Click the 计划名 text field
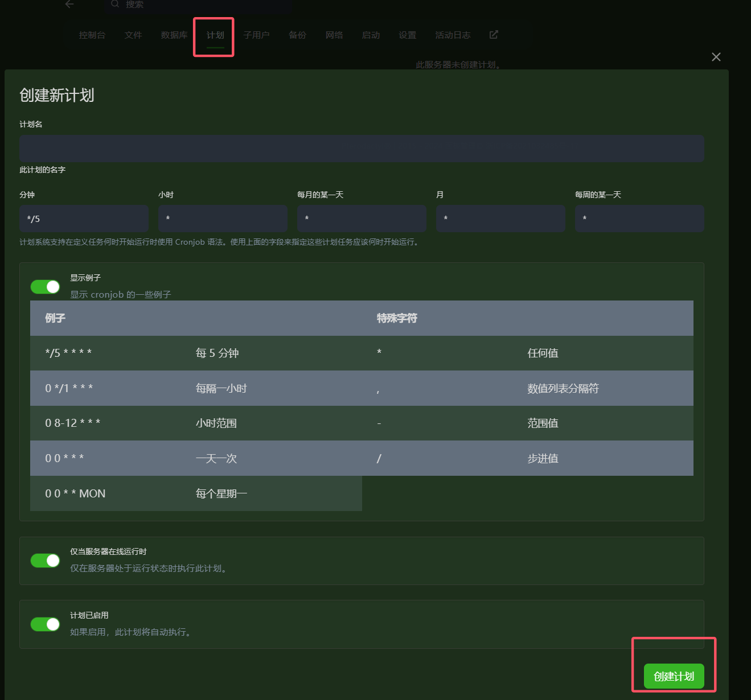 362,149
